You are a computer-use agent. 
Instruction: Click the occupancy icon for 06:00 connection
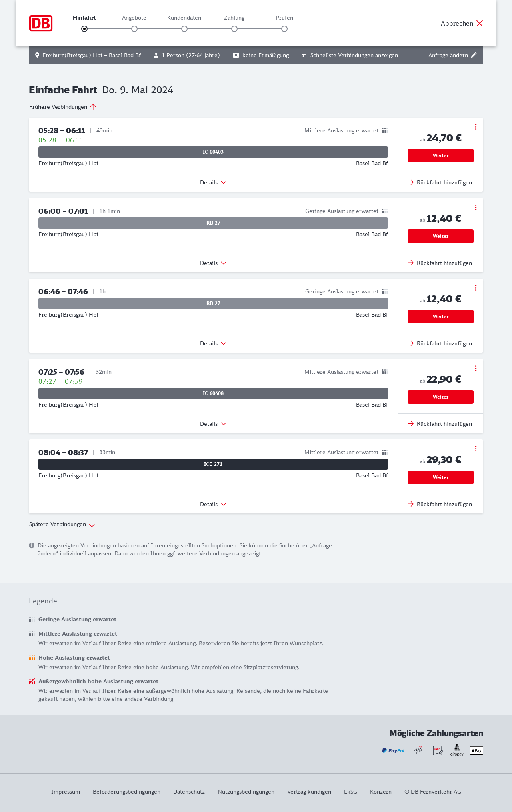click(385, 211)
